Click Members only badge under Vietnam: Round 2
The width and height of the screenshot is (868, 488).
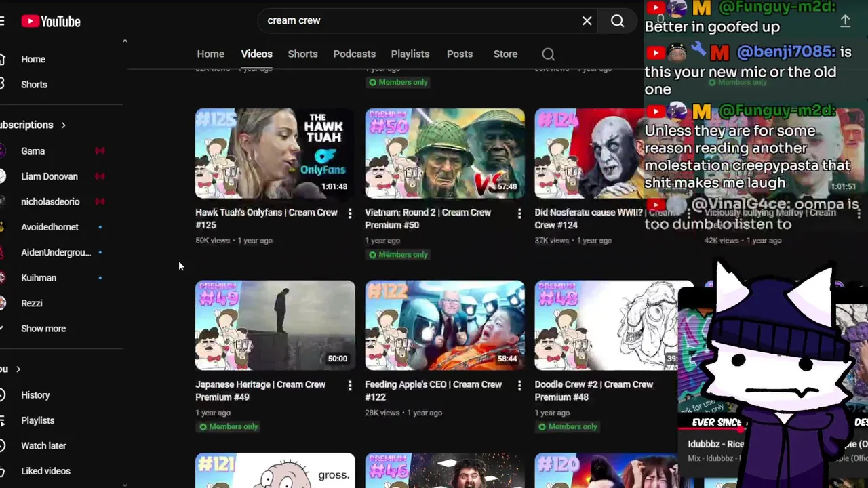coord(398,255)
